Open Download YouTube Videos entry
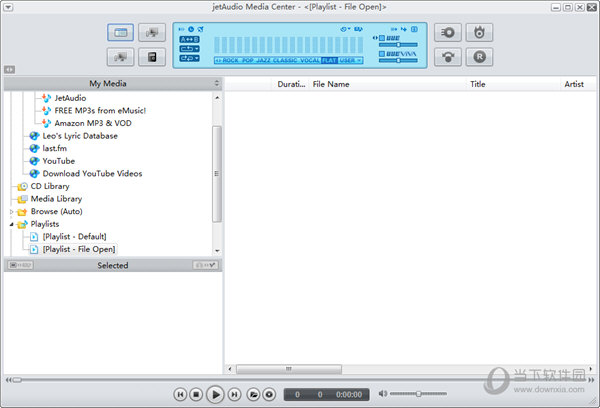Screen dimensions: 600x408 [x=92, y=174]
